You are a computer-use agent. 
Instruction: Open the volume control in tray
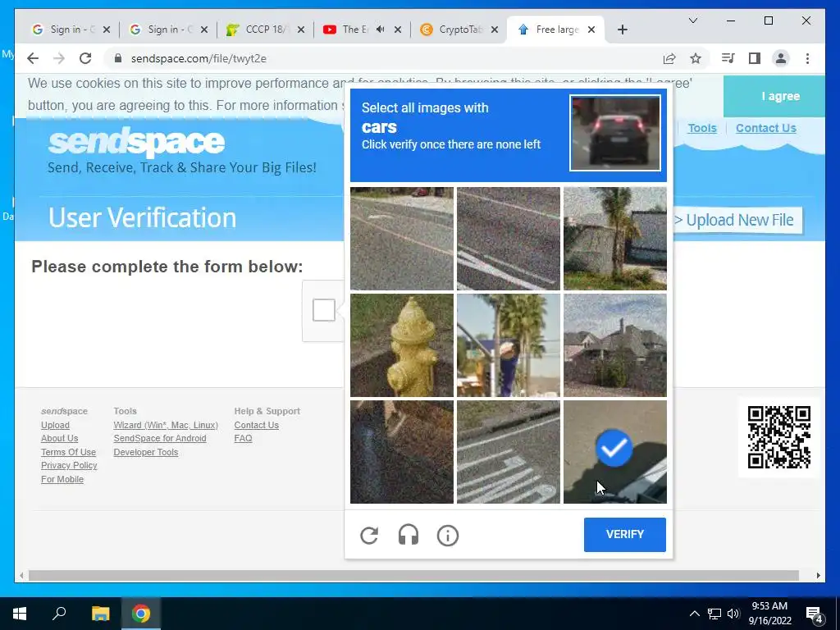point(733,614)
